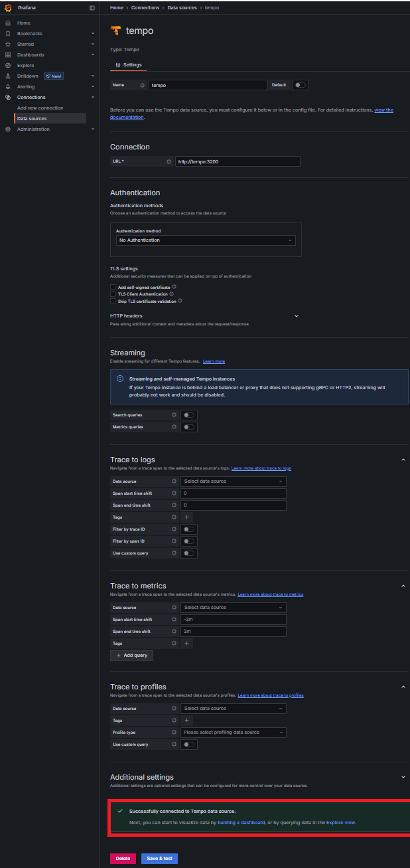This screenshot has width=410, height=868.
Task: Click info icon beside Search queries
Action: [x=174, y=415]
